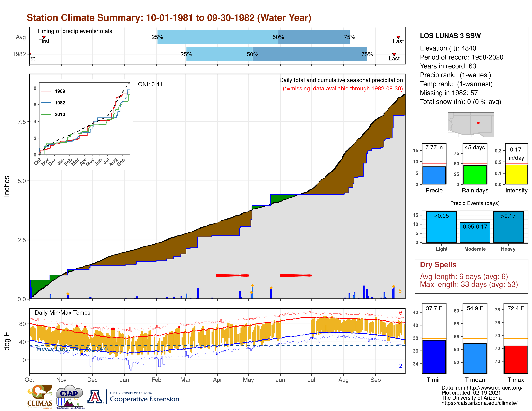The image size is (532, 411).
Task: Click the red 6 count in temperature panel
Action: [401, 313]
